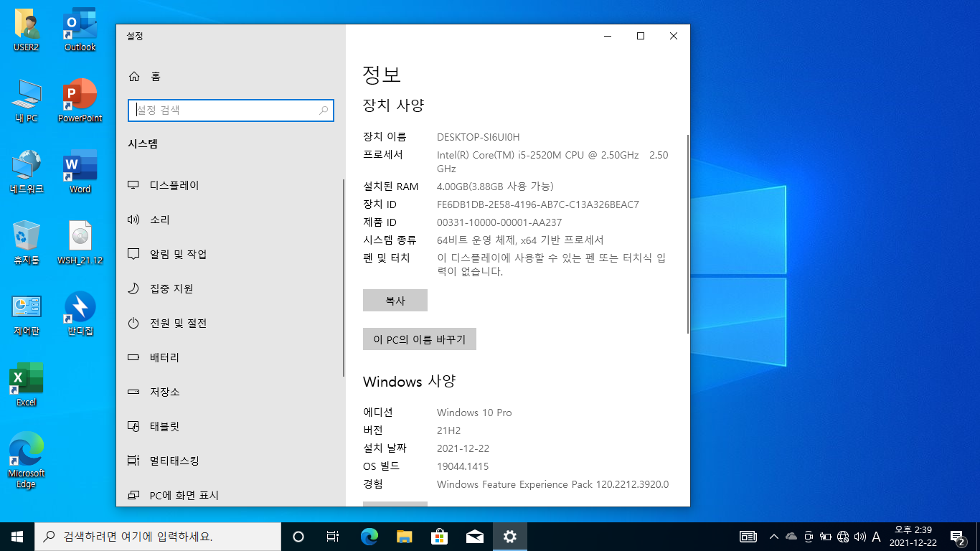980x551 pixels.
Task: Click RAM value 4.00GB(3.88GB 사용 가능)
Action: tap(495, 187)
